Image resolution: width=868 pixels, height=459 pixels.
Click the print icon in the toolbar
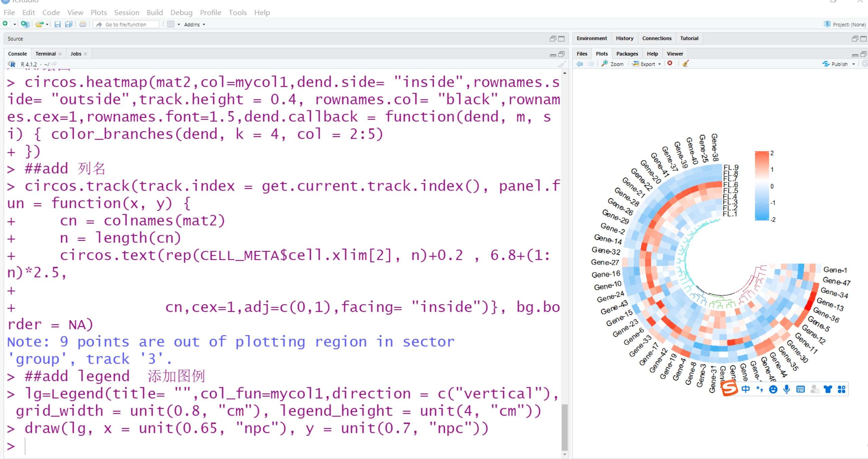coord(82,24)
